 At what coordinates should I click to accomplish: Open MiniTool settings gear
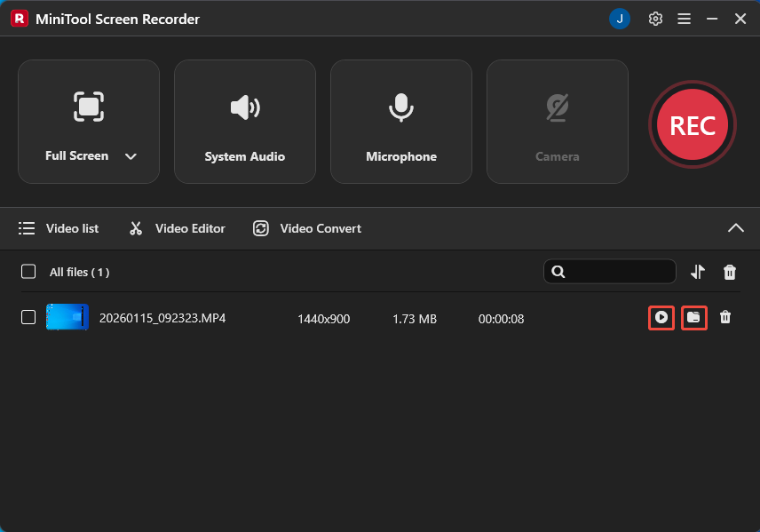coord(655,18)
